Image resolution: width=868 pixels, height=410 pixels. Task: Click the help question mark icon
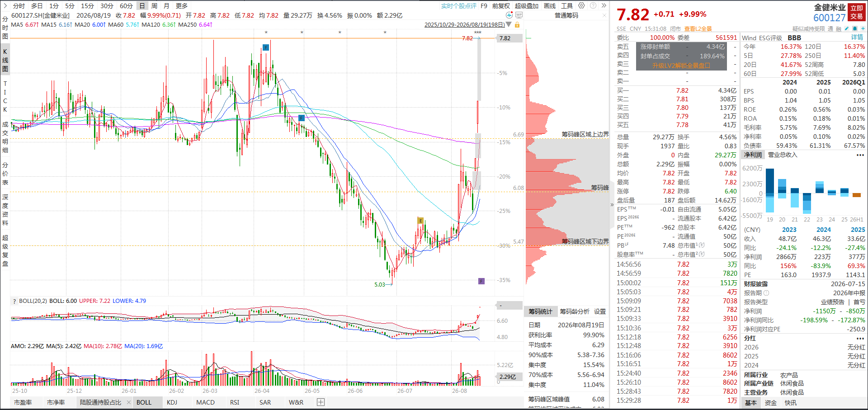click(593, 6)
